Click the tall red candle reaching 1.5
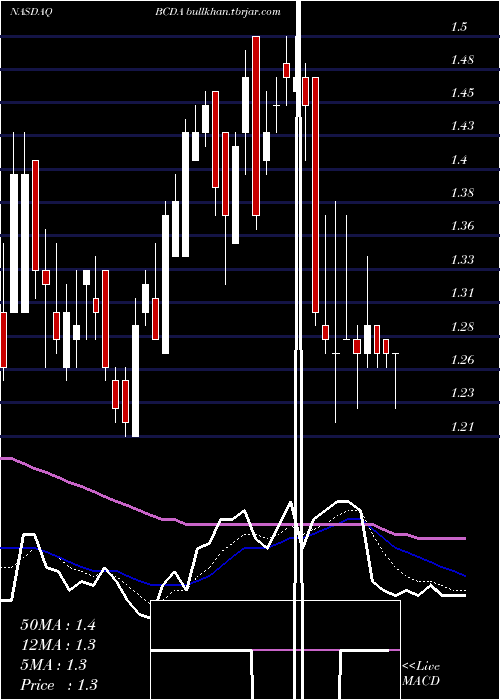500x700 pixels. 256,126
